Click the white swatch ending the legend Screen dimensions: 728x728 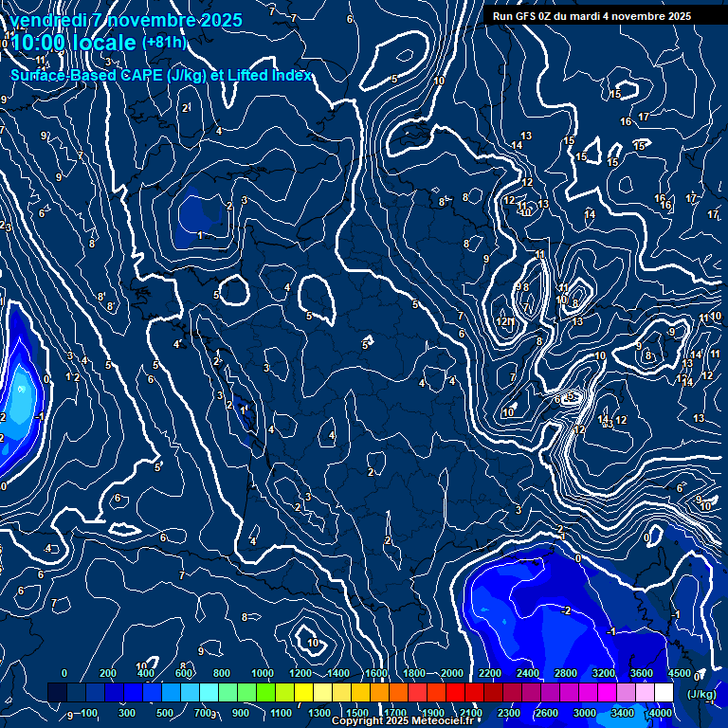click(664, 692)
